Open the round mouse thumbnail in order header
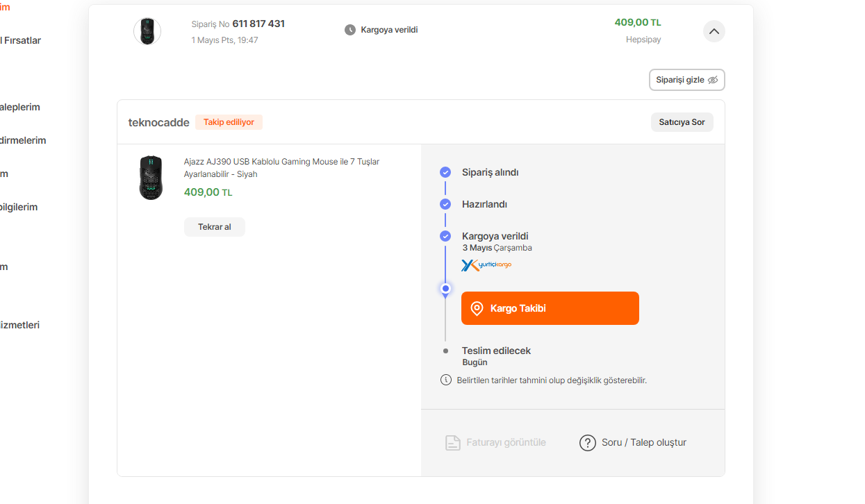The width and height of the screenshot is (865, 504). click(147, 31)
